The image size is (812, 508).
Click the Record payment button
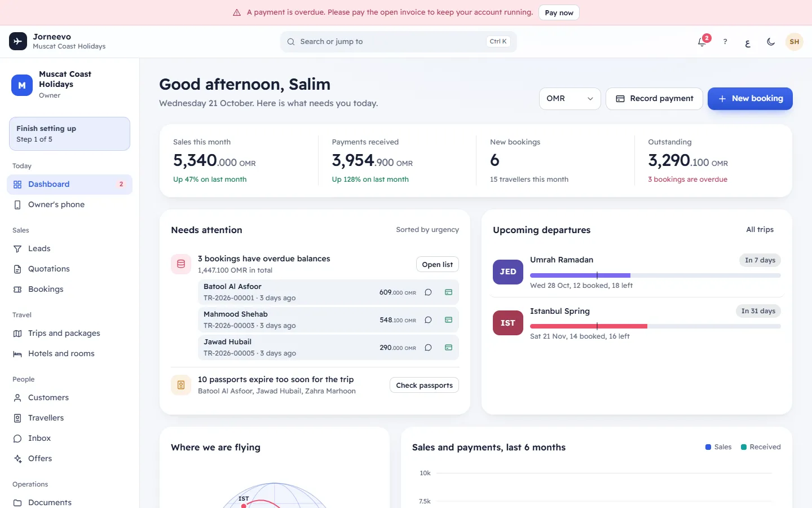tap(654, 99)
